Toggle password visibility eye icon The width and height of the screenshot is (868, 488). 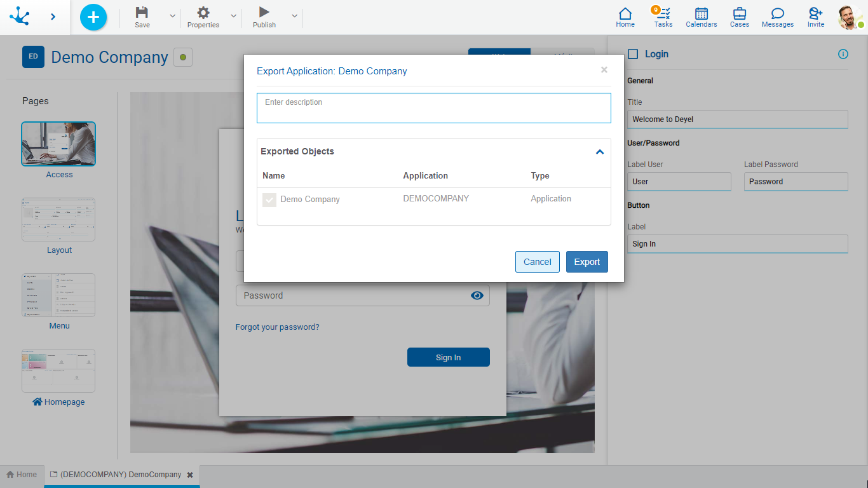477,295
